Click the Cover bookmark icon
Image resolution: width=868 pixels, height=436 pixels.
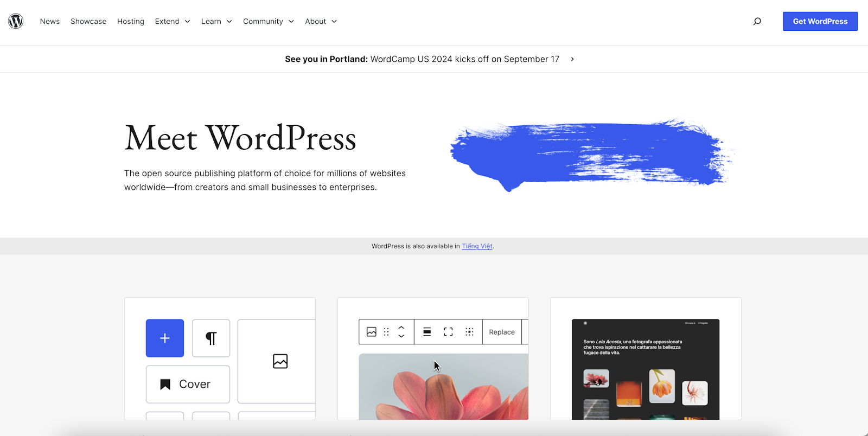tap(165, 384)
